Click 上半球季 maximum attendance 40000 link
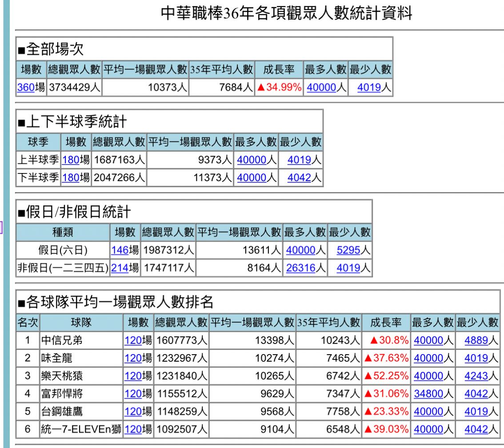504x448 pixels. click(x=252, y=160)
